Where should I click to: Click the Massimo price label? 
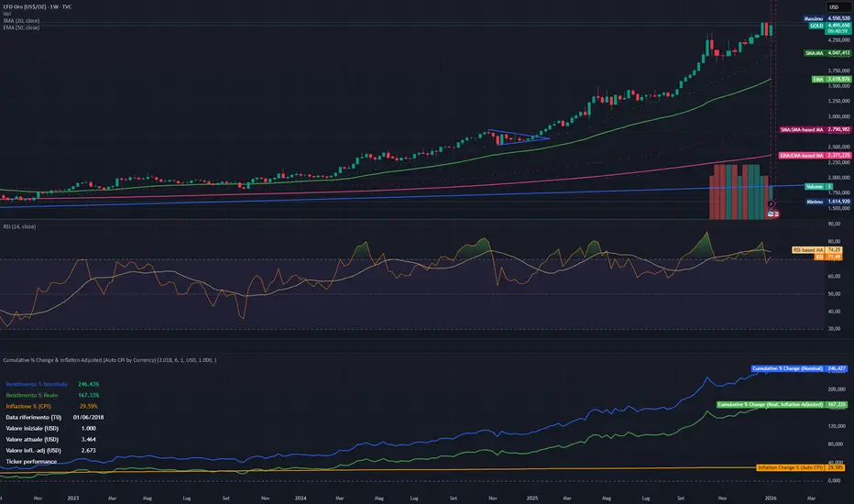click(x=827, y=18)
